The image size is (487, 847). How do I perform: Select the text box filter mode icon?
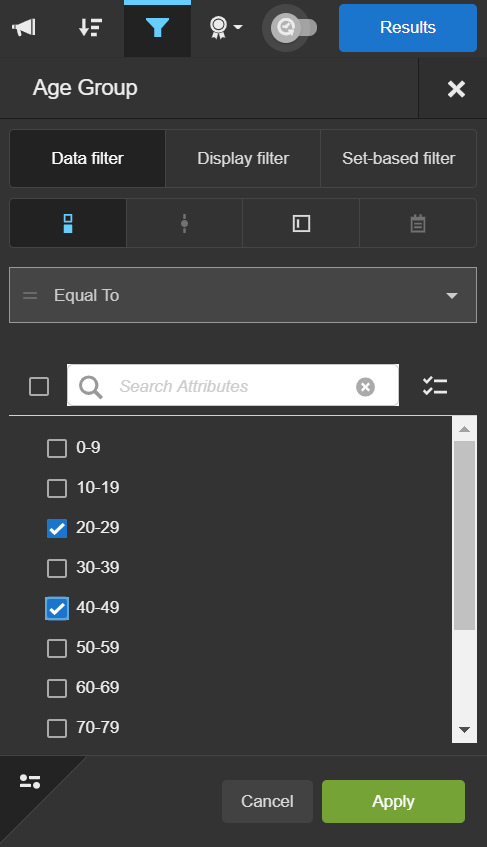pyautogui.click(x=301, y=223)
